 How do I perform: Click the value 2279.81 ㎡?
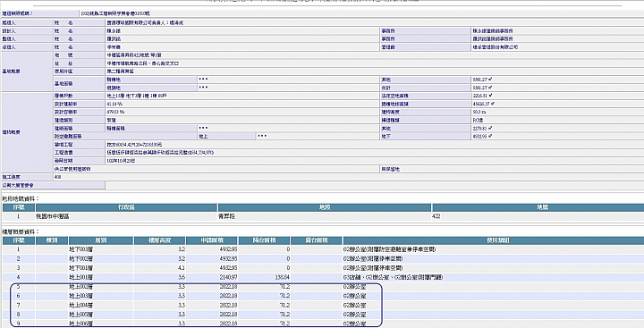tap(482, 128)
